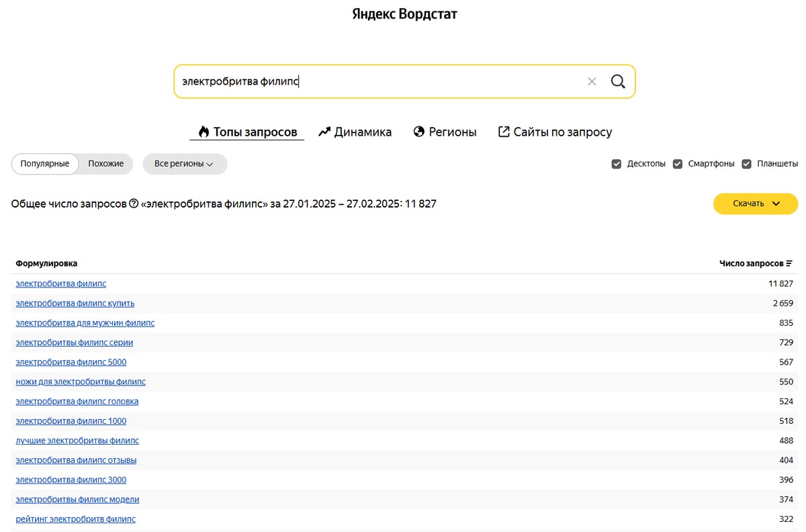806x532 pixels.
Task: Open query лучшие электробритвы филипс
Action: pyautogui.click(x=77, y=441)
